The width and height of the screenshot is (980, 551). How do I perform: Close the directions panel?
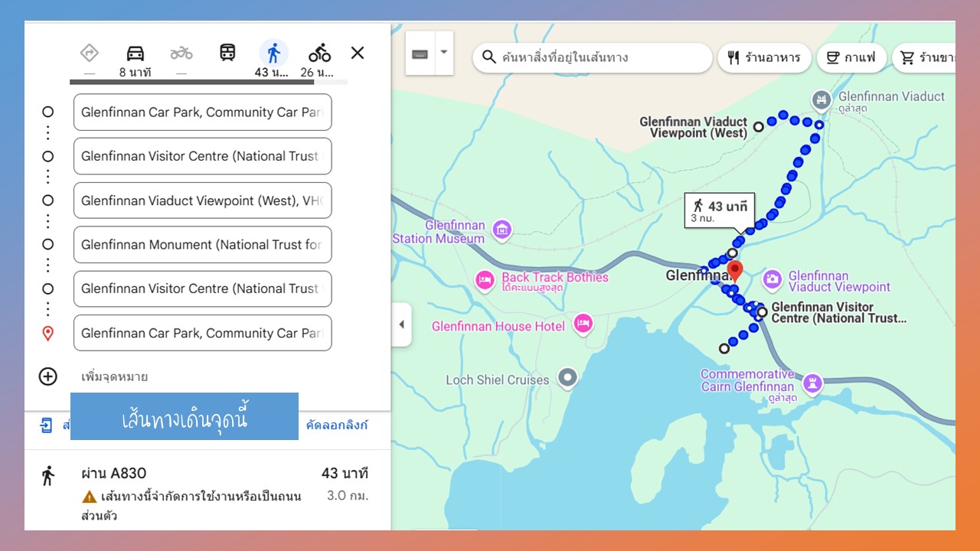tap(358, 53)
